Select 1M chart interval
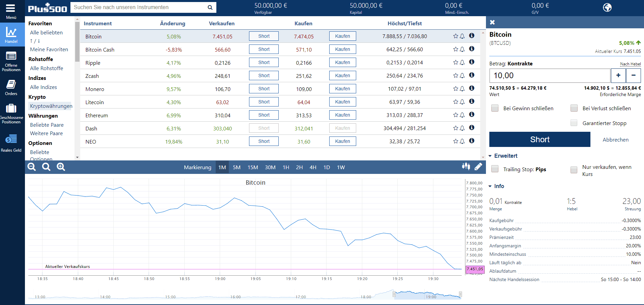Viewport: 644px width, 305px height. pos(222,167)
